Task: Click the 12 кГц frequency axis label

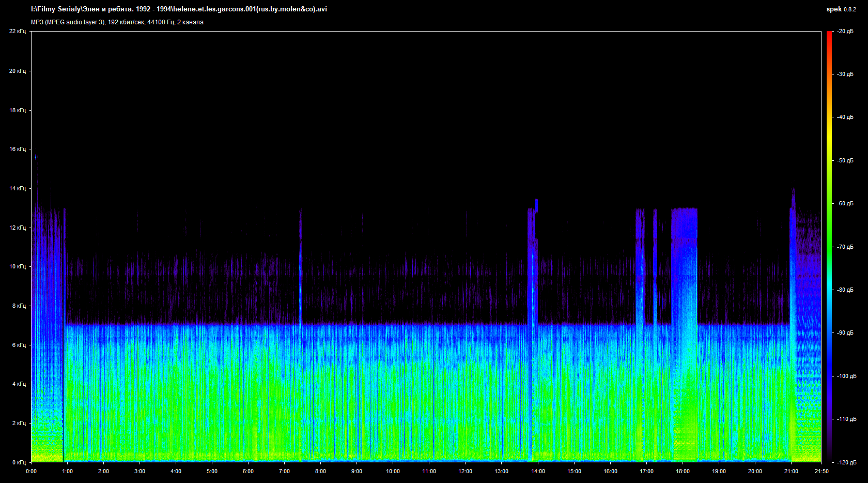Action: (17, 228)
